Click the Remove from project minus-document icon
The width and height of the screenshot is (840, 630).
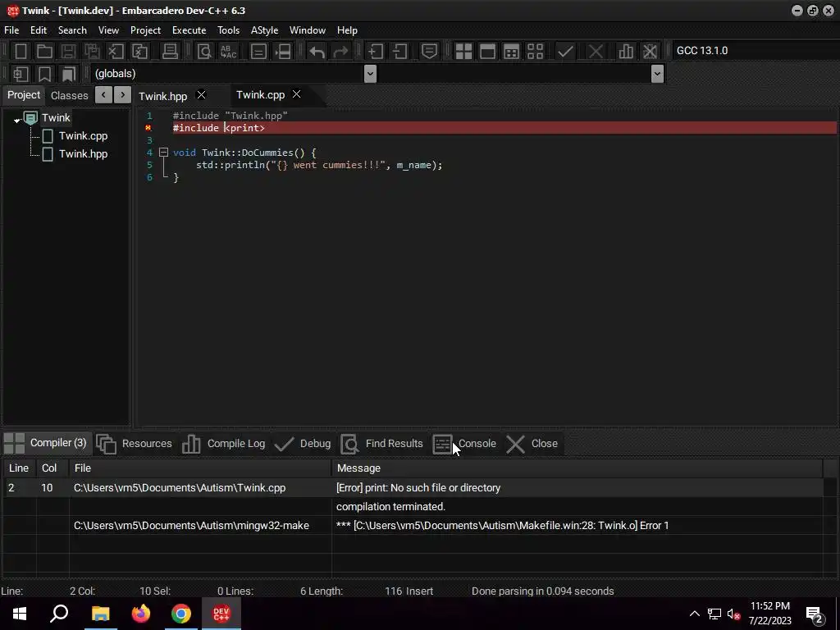[399, 51]
